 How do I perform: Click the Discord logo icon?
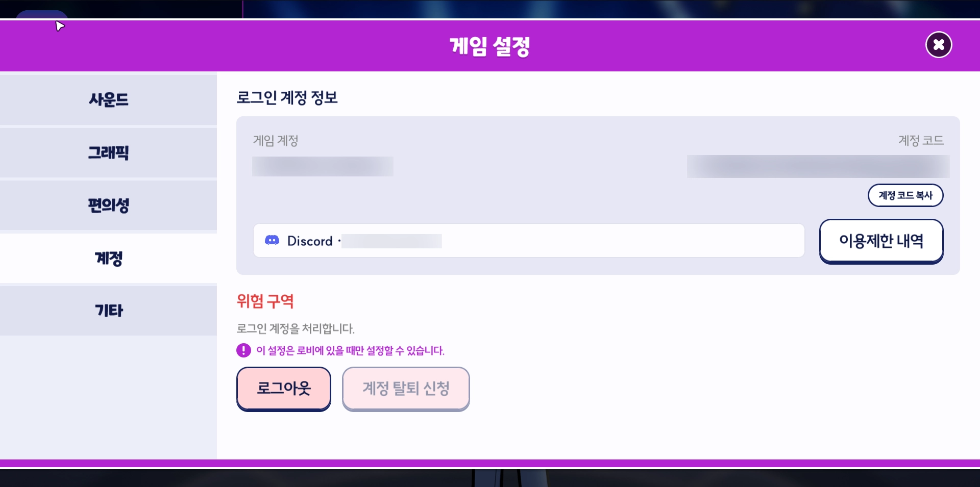(272, 240)
